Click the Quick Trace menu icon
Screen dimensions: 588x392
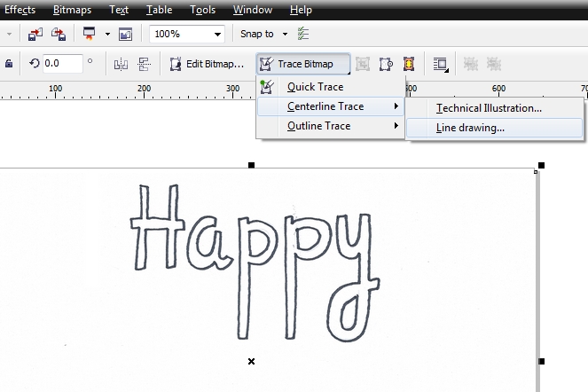click(267, 87)
